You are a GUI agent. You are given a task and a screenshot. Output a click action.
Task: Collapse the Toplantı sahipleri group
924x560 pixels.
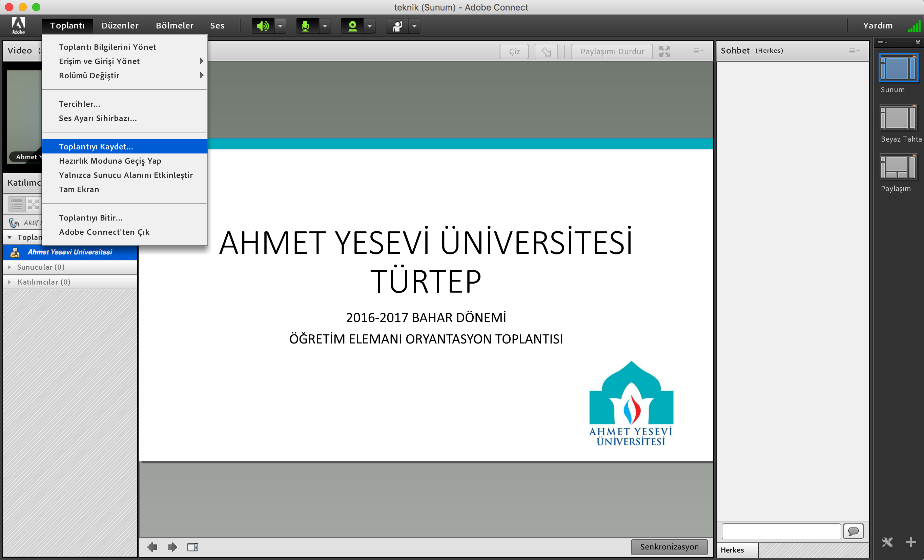pyautogui.click(x=10, y=237)
